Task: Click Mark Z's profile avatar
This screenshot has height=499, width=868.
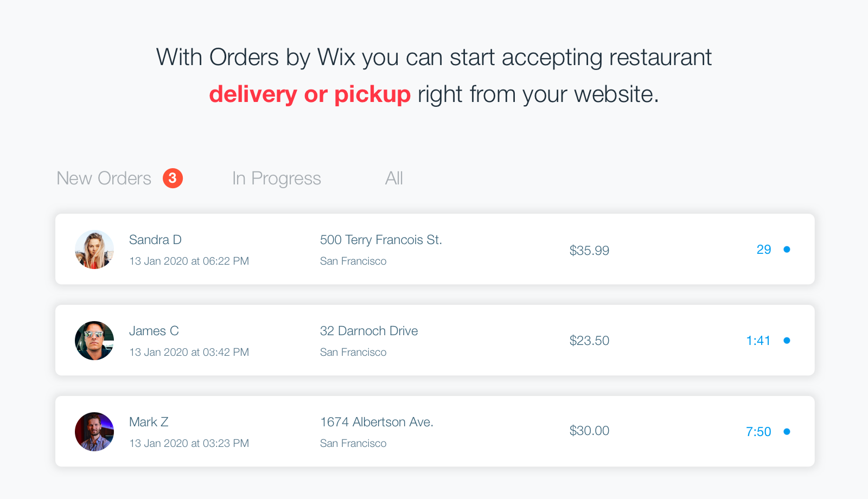Action: 94,432
